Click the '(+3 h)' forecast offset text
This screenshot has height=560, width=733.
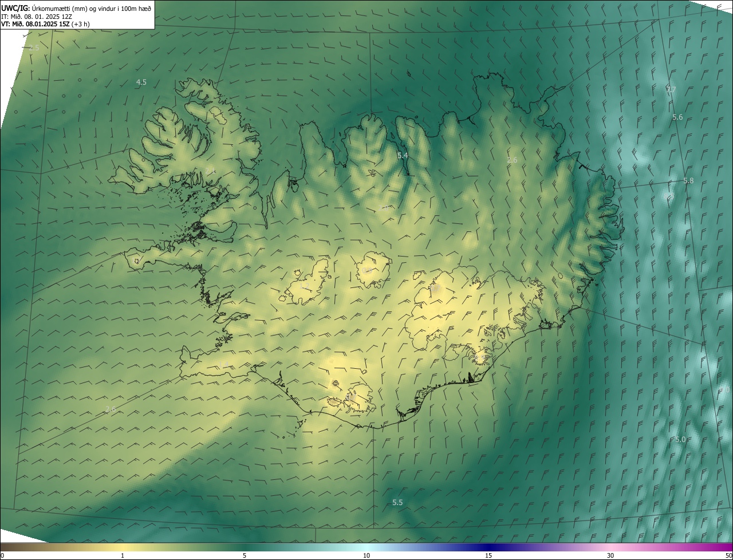(x=81, y=24)
